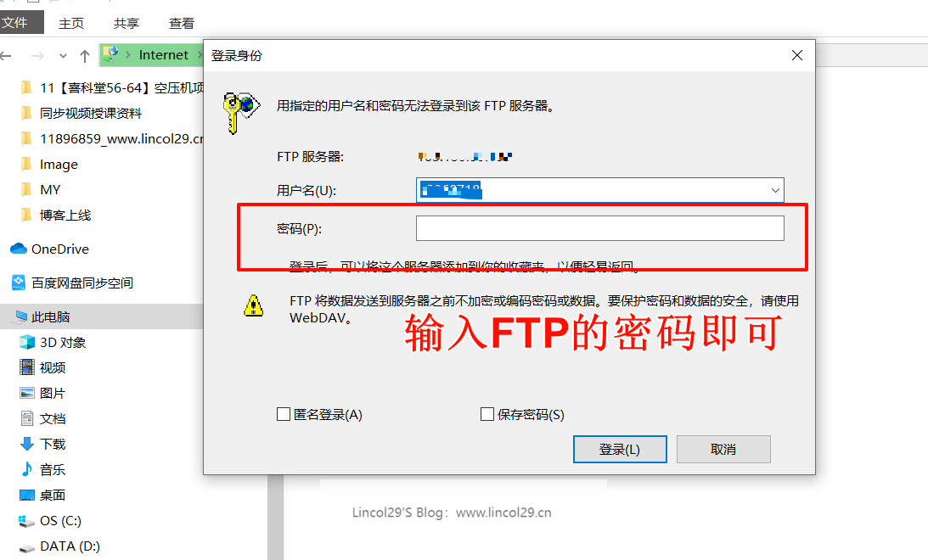Open the 视频 film icon
928x560 pixels.
[x=27, y=367]
